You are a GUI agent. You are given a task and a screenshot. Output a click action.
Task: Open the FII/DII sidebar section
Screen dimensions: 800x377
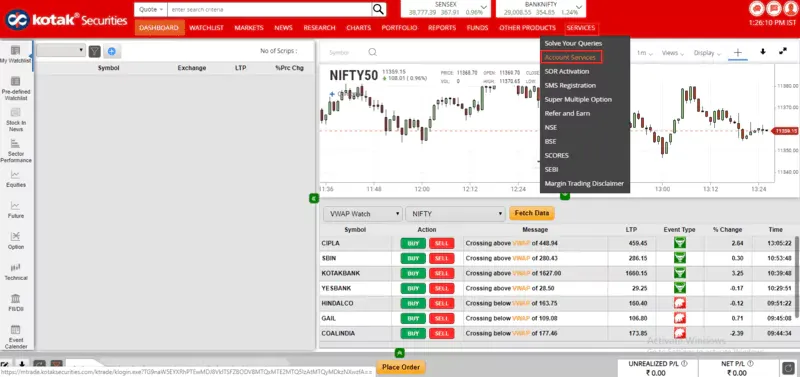15,303
